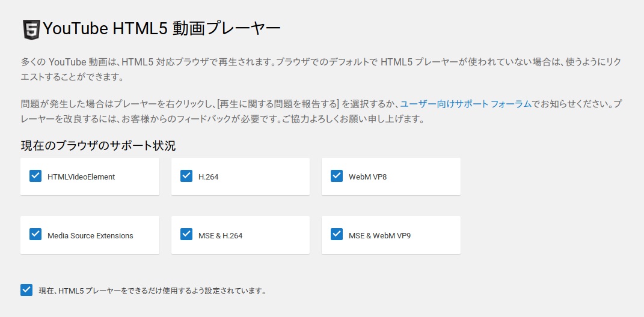This screenshot has height=317, width=644.
Task: Click the HTML5 shield logo icon
Action: pyautogui.click(x=31, y=29)
